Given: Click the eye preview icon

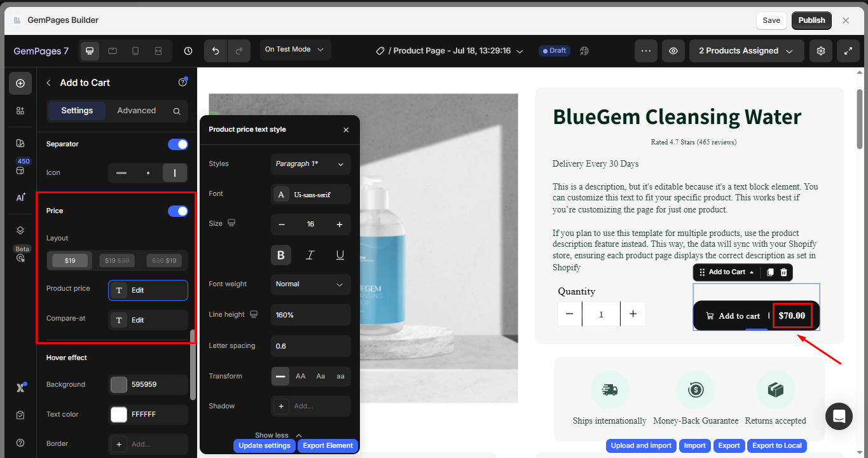Looking at the screenshot, I should click(673, 51).
